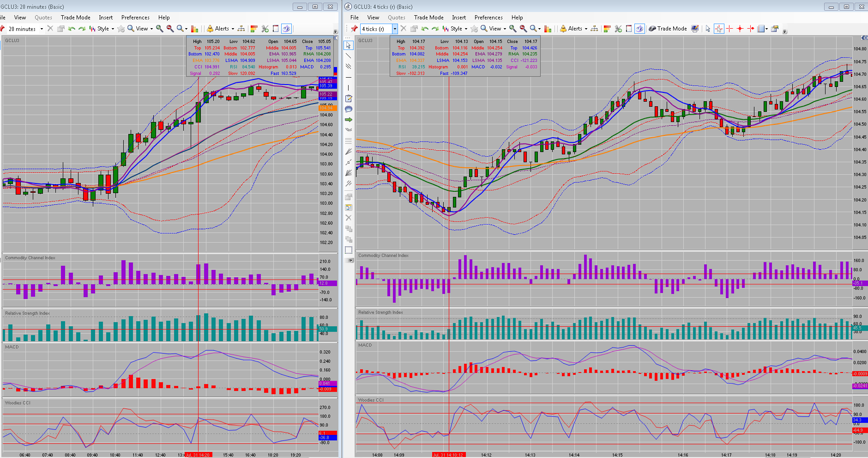Click the cyan 45.5 RSI value tag
The image size is (868, 458).
859,328
